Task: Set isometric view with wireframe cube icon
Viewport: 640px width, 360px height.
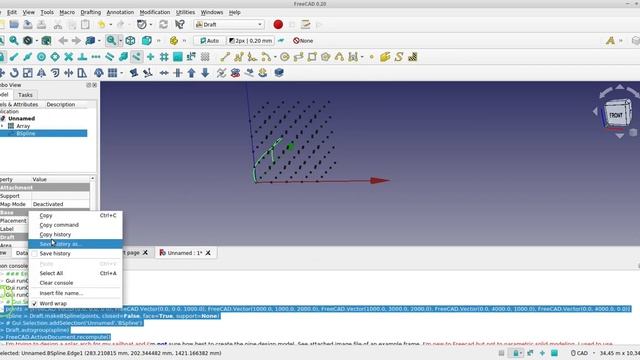Action: (x=130, y=40)
